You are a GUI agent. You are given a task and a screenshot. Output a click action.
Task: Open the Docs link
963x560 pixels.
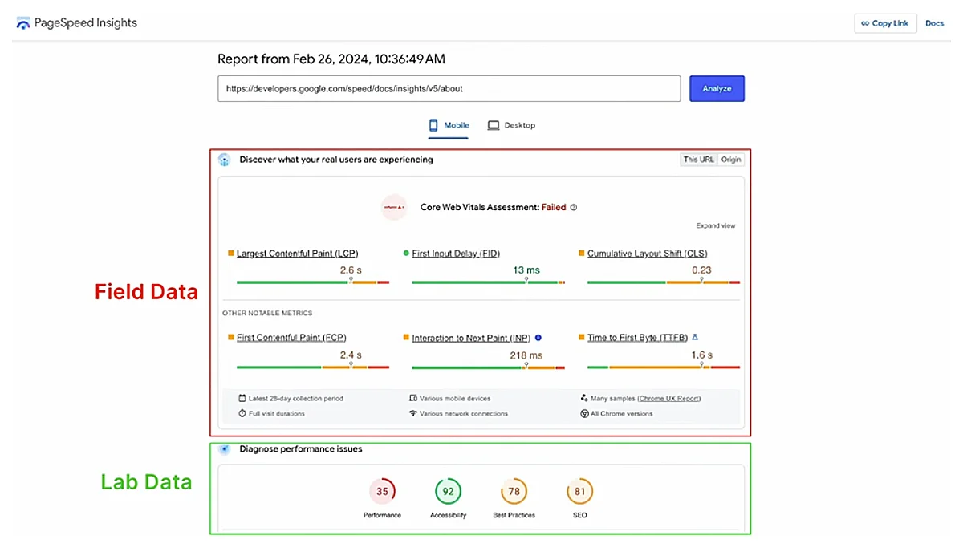coord(934,23)
